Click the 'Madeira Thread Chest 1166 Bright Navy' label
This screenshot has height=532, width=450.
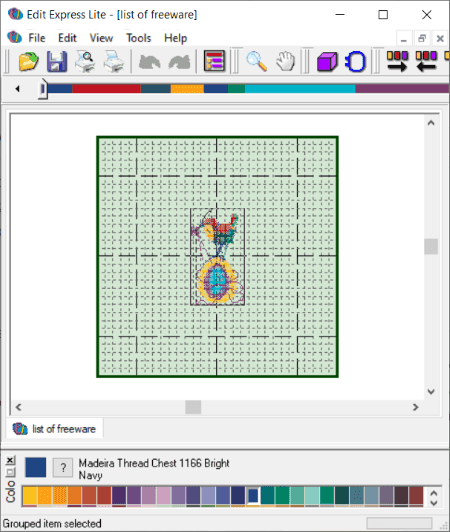pos(154,469)
